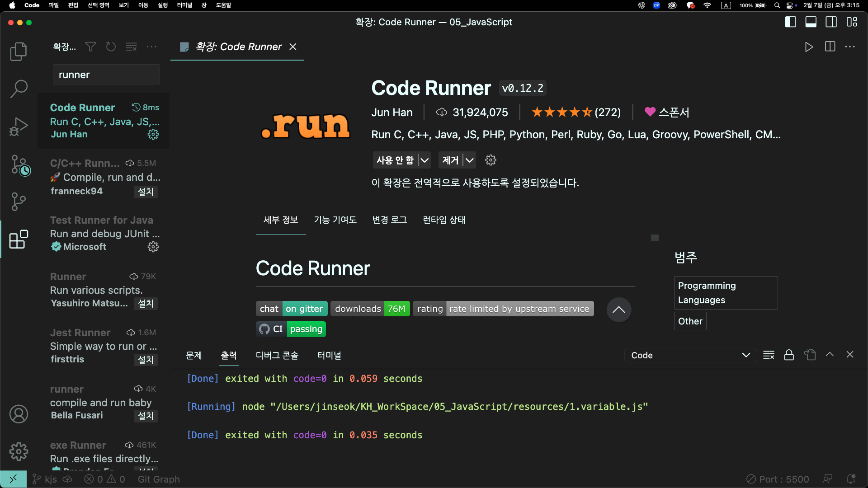The image size is (868, 488).
Task: Open the CI passing badge
Action: (x=291, y=329)
